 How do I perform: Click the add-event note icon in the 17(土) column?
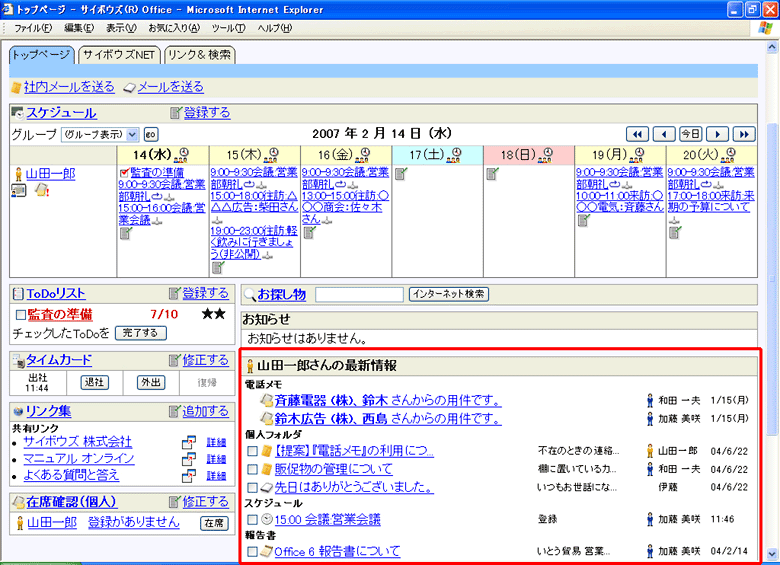[401, 174]
